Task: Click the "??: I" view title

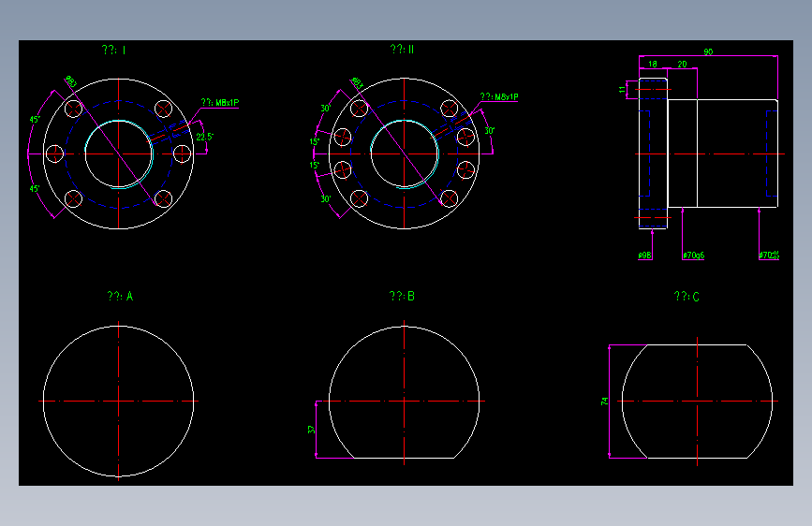Action: point(114,50)
